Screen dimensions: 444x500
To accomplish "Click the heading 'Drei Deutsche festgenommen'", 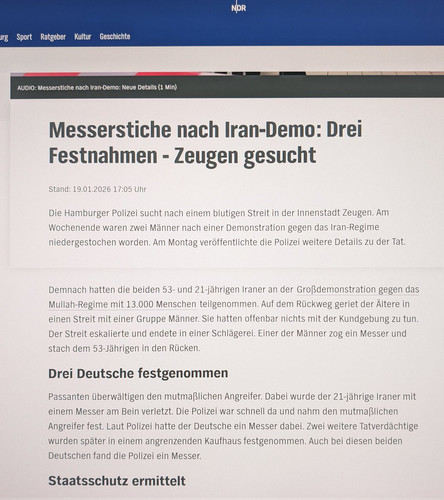I will click(138, 373).
